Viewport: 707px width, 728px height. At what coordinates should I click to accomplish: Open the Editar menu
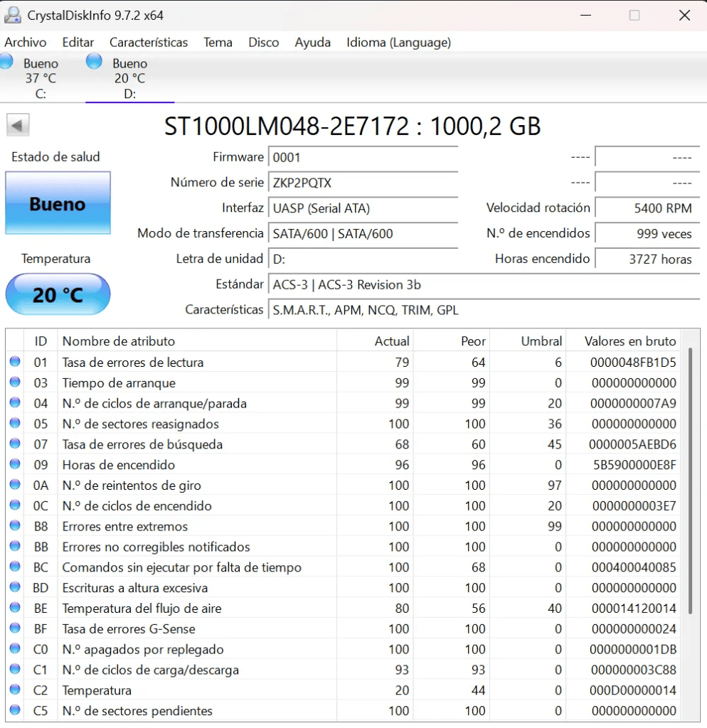pos(78,42)
